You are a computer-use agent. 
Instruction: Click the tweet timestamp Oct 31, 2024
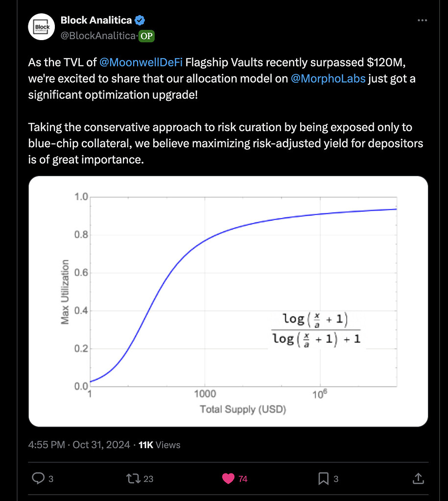click(x=101, y=445)
